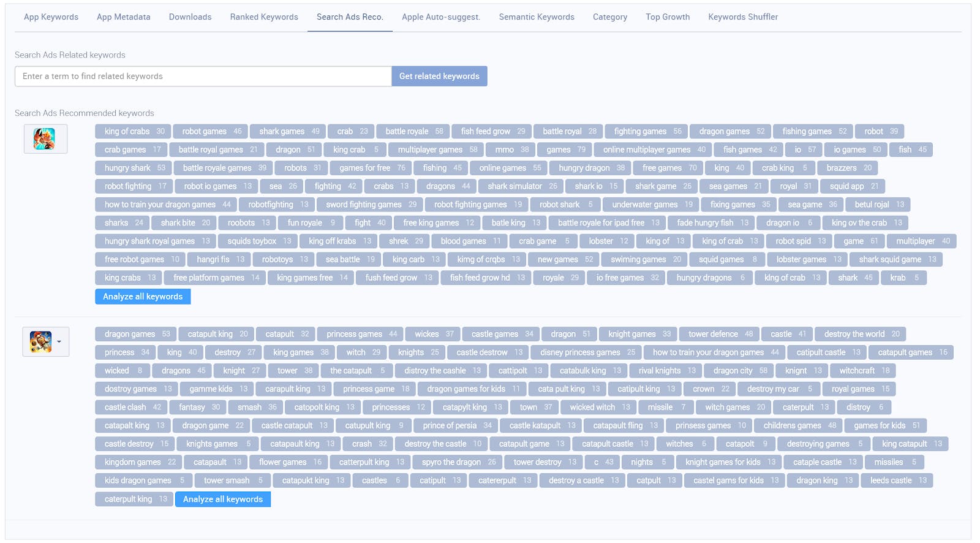Click the King of Crabs app icon

45,139
